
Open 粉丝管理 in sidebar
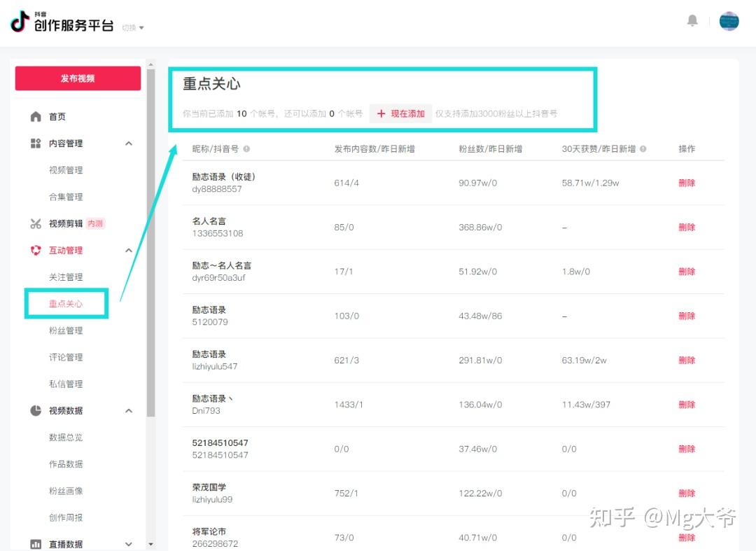66,330
